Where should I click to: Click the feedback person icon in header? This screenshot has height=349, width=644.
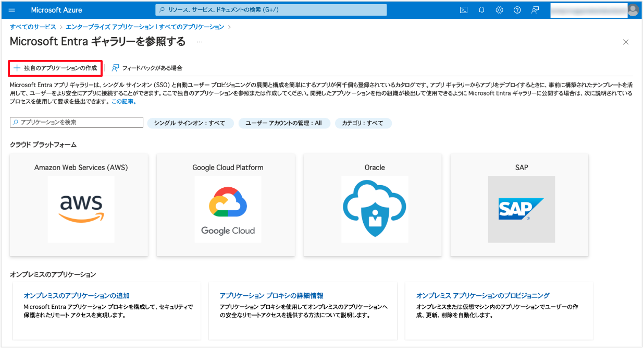point(535,10)
